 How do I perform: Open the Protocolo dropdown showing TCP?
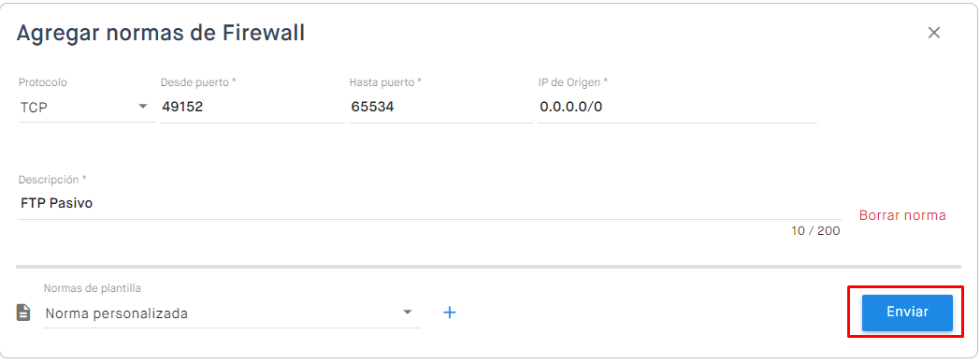87,107
